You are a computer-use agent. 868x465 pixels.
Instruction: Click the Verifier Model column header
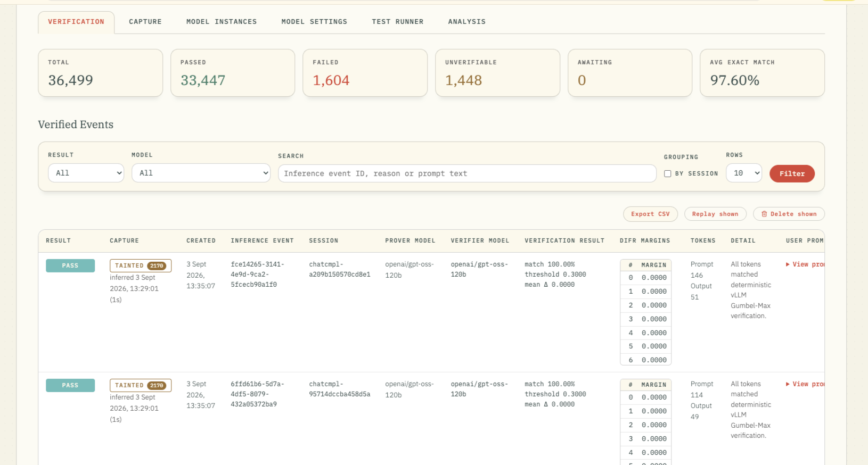[480, 241]
